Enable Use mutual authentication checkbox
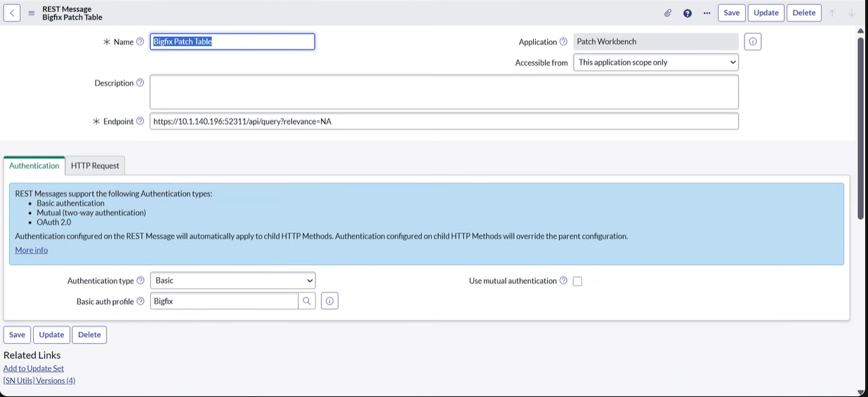The height and width of the screenshot is (397, 868). 577,281
